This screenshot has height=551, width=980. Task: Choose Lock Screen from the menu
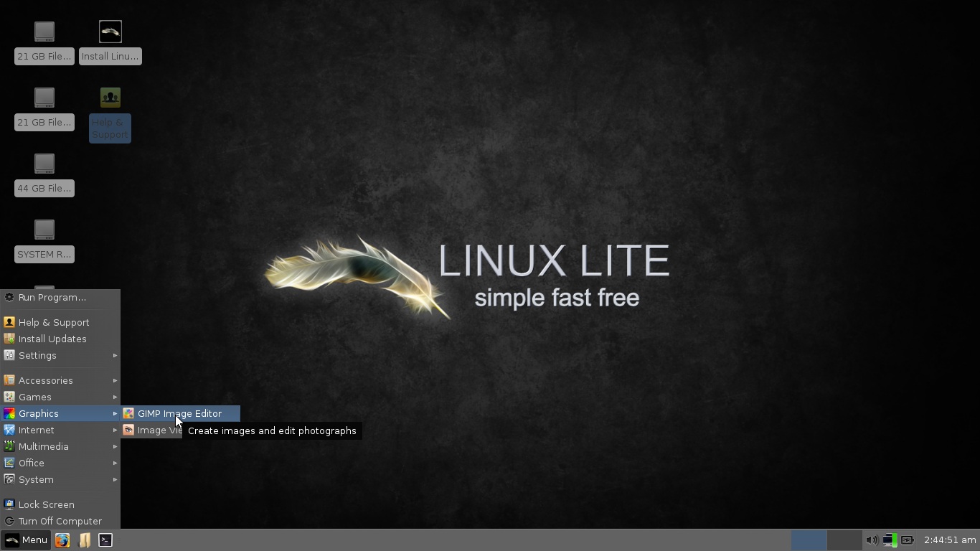click(60, 504)
